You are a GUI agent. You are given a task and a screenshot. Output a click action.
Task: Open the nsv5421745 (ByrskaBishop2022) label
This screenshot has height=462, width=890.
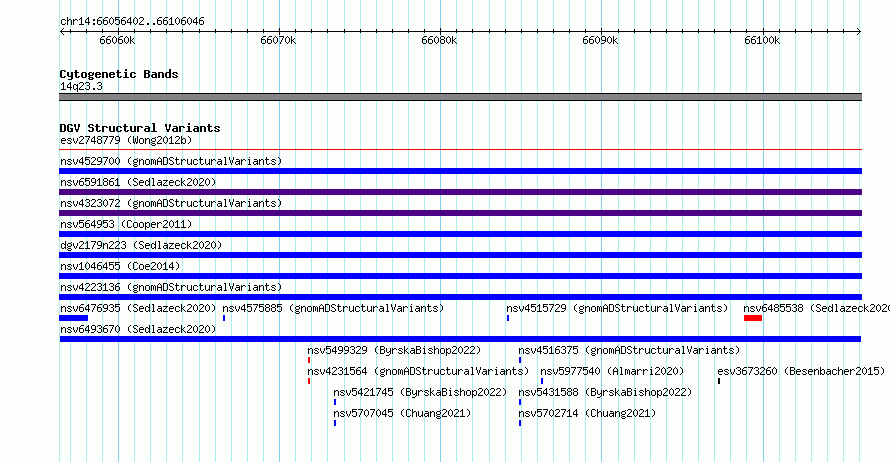[x=420, y=392]
